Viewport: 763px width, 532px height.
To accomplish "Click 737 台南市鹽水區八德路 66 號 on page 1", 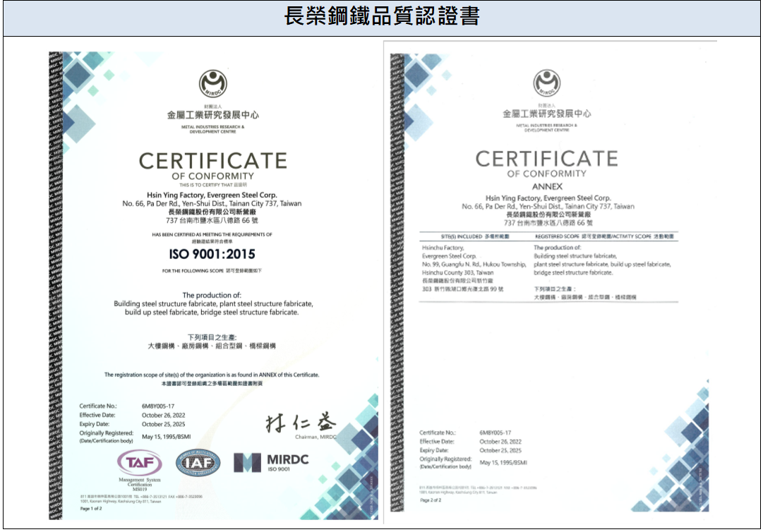I will tap(212, 221).
